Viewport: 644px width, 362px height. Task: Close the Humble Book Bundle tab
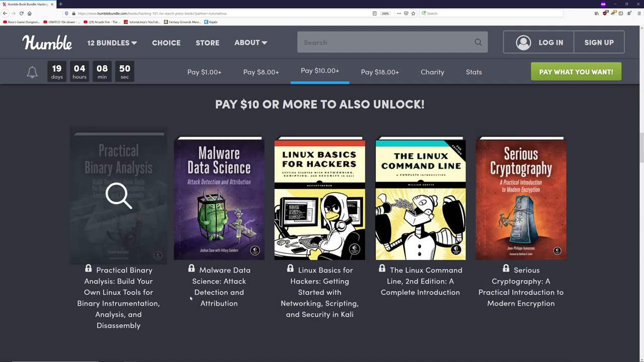click(52, 4)
